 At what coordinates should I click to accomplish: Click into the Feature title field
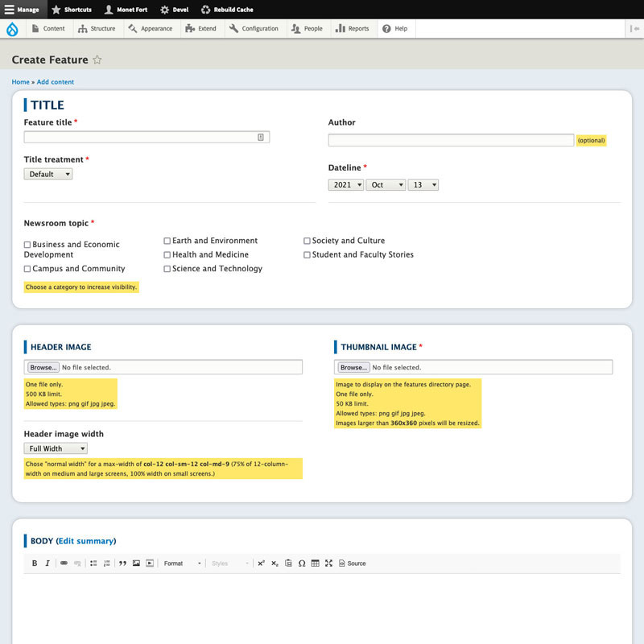[x=147, y=137]
